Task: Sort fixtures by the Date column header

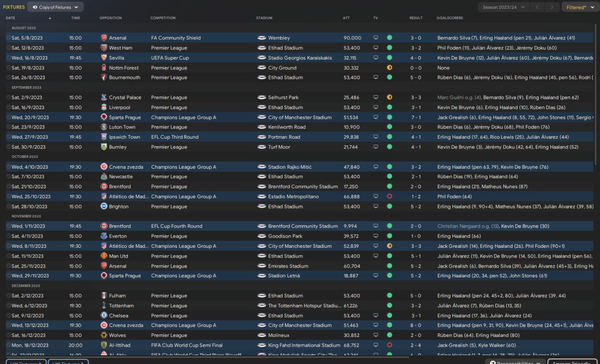Action: 10,18
